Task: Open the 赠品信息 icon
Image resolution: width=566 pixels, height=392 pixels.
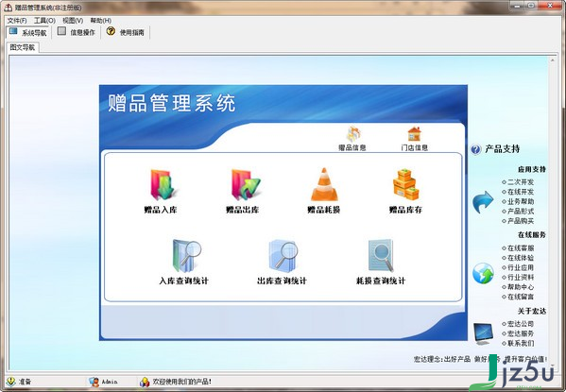Action: pos(353,134)
